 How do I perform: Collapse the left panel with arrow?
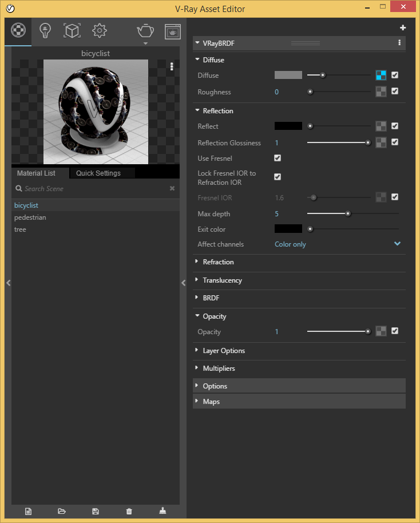point(9,283)
